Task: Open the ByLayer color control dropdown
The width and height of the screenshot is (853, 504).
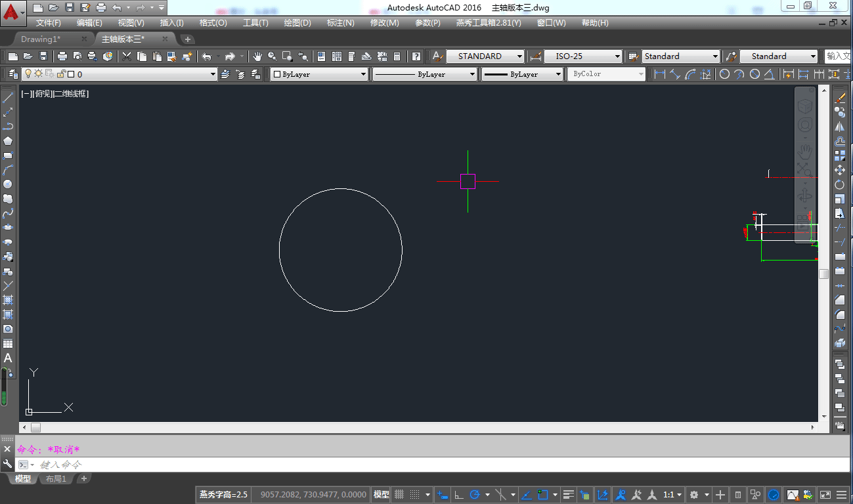Action: click(x=363, y=75)
